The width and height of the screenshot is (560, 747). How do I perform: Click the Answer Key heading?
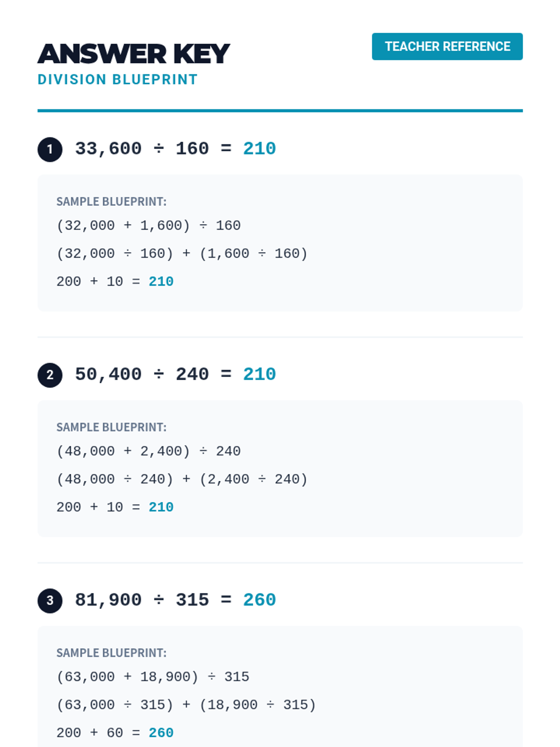click(x=133, y=54)
